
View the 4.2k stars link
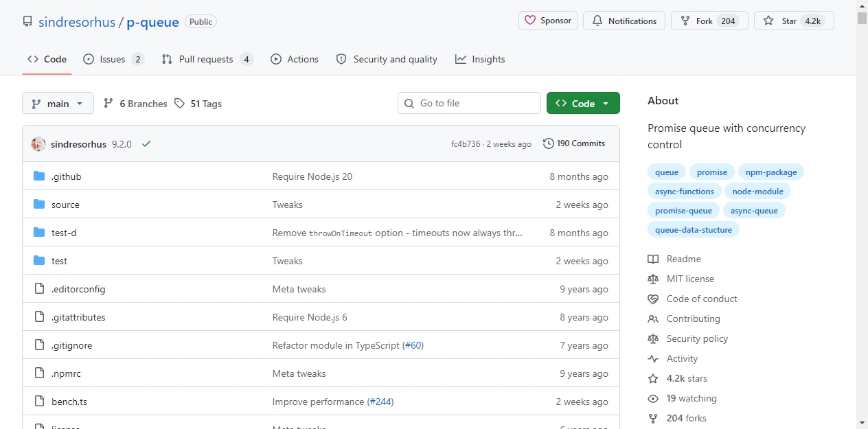[x=687, y=378]
